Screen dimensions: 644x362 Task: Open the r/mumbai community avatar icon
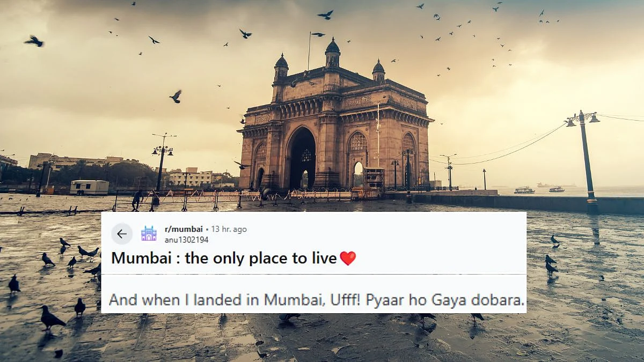149,234
